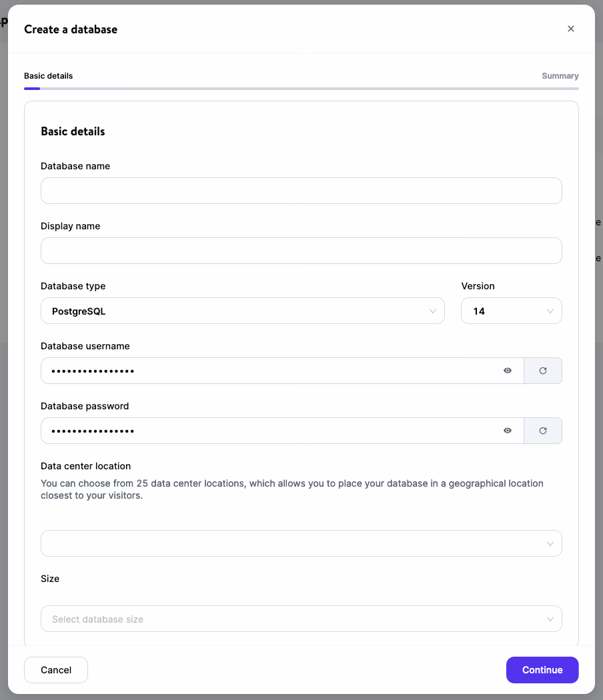This screenshot has width=603, height=700.
Task: Focus the Display name text field
Action: coord(301,251)
